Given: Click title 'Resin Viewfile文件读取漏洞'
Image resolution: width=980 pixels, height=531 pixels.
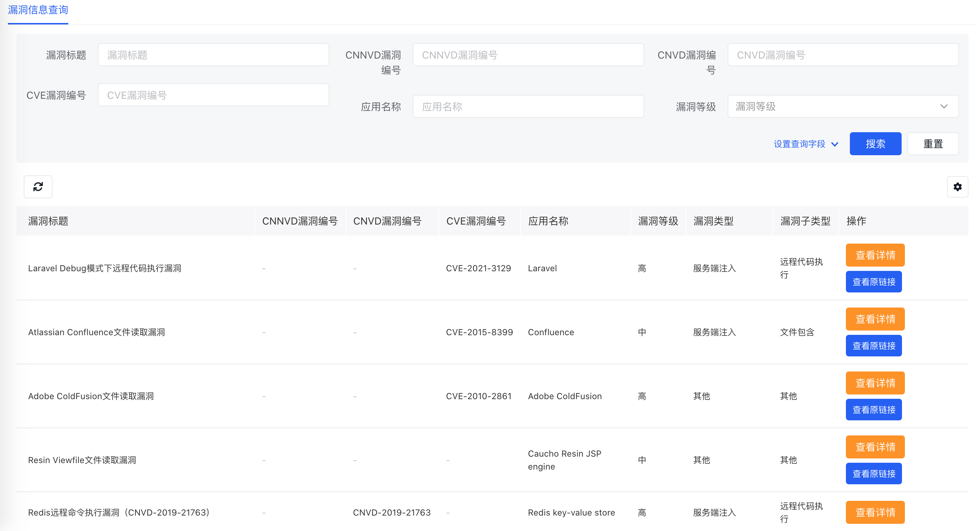Looking at the screenshot, I should 82,460.
